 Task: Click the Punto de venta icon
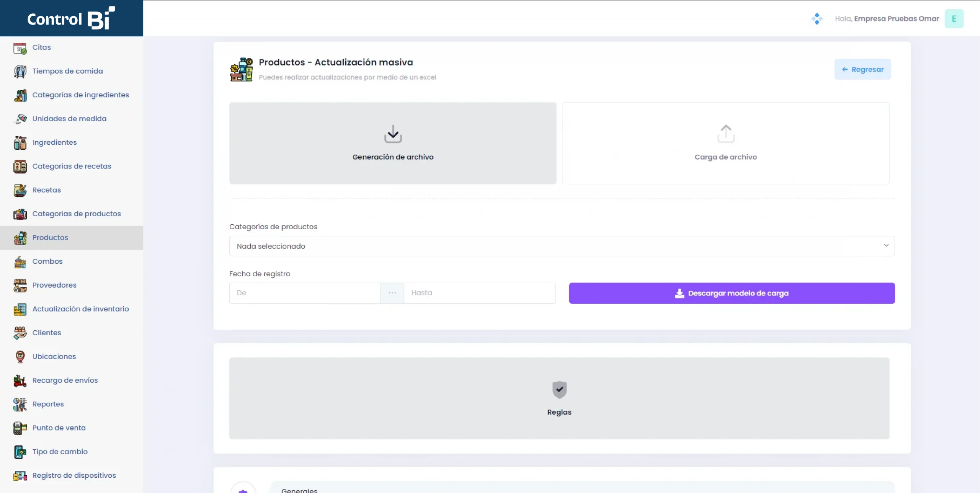tap(20, 428)
